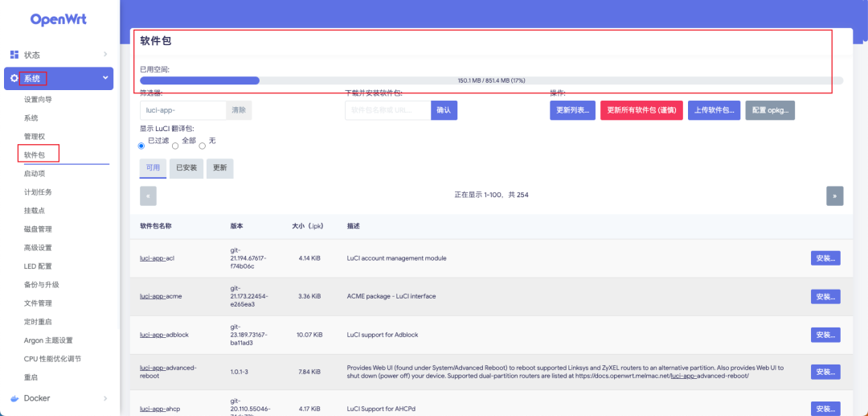Viewport: 868px width, 416px height.
Task: Click the luci-app-advanced-reboot package name
Action: click(x=168, y=372)
